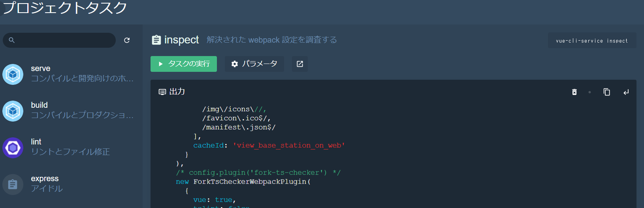Open the パラメータ settings button

pyautogui.click(x=254, y=64)
